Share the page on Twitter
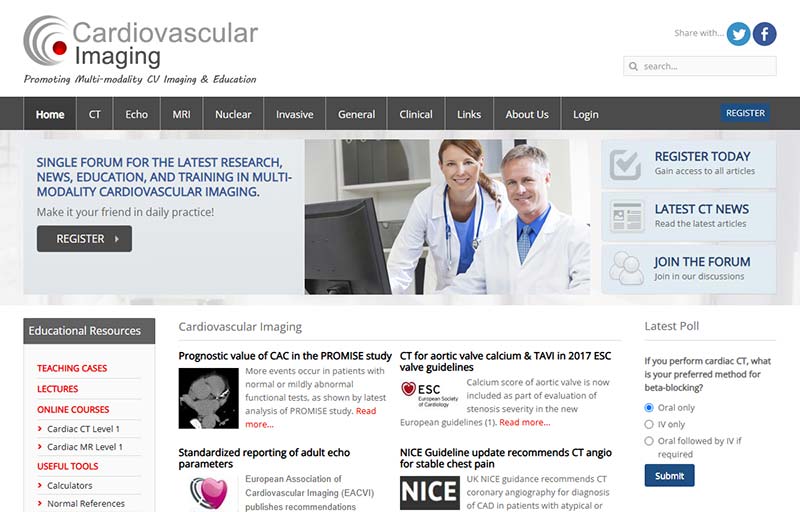 [x=738, y=34]
